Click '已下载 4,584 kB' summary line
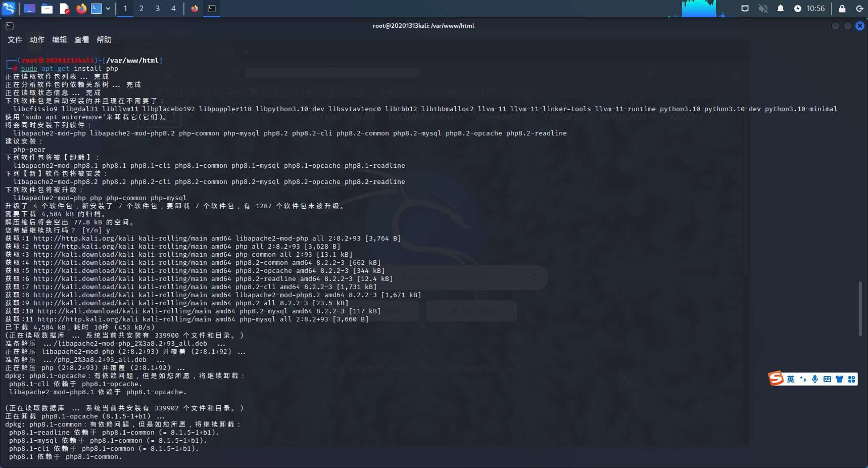 [80, 327]
